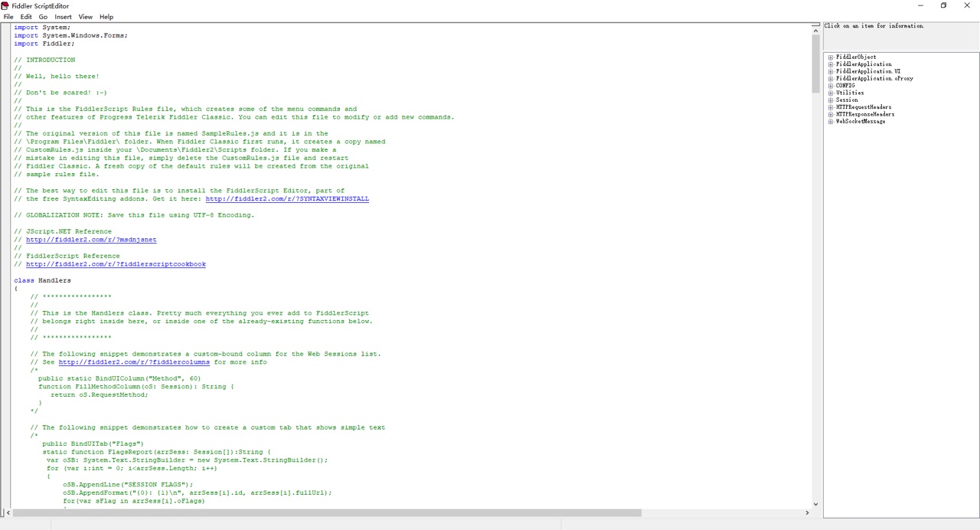
Task: Click the horizontal scrollbar right arrow
Action: 806,512
